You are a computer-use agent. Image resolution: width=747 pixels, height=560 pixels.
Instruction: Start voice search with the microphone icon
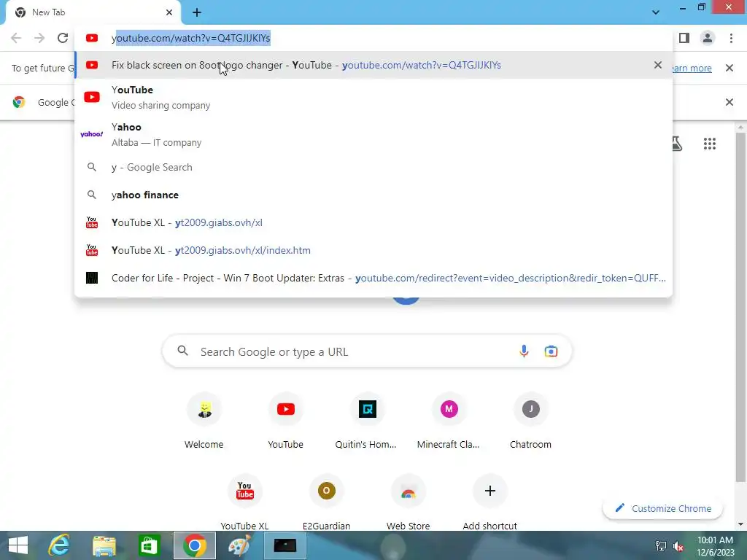[x=524, y=351]
